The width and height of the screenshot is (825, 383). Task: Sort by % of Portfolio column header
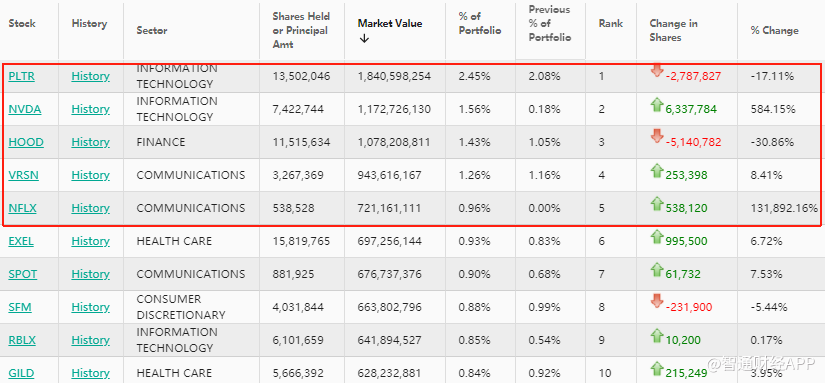(479, 24)
